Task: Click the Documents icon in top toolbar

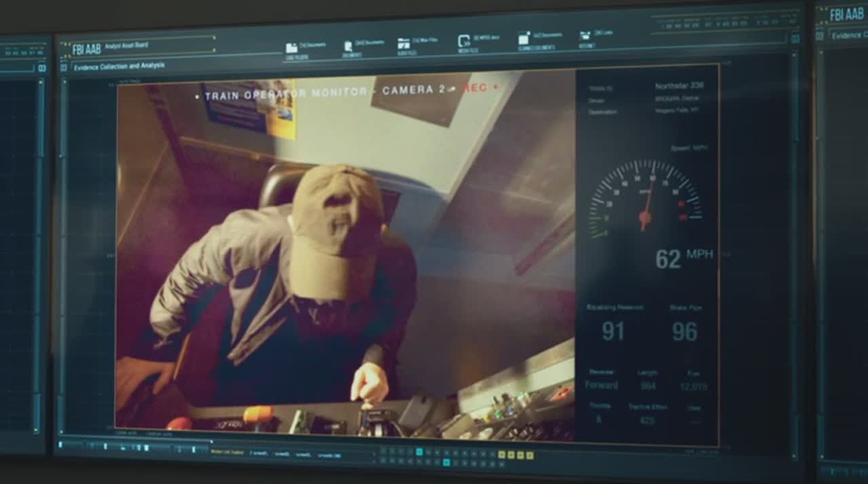Action: click(349, 47)
